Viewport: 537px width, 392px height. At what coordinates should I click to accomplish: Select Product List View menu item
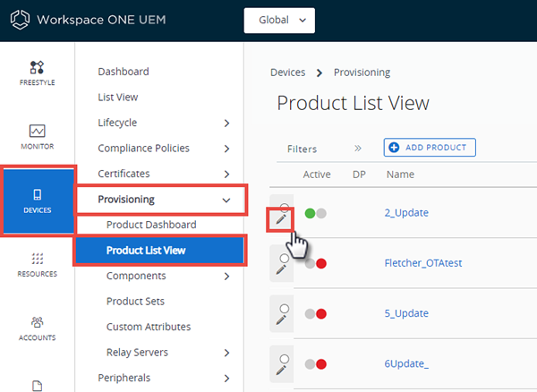[159, 251]
